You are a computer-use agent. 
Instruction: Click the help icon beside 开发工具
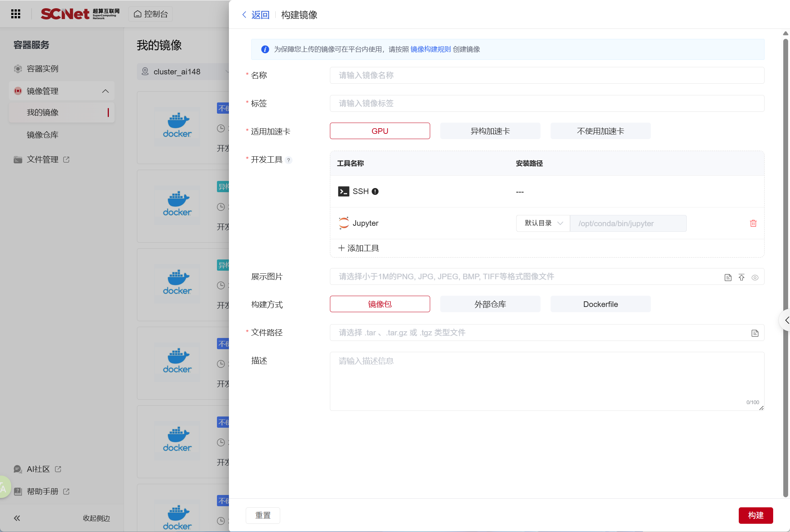click(x=288, y=160)
